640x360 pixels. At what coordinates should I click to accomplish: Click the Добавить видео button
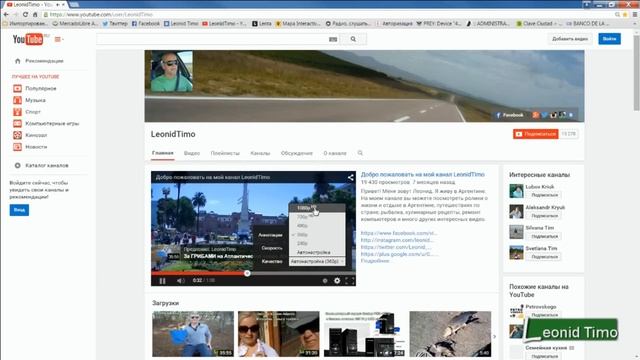[x=570, y=39]
